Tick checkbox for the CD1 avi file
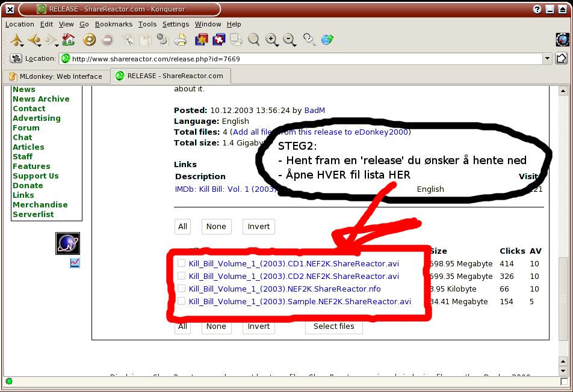 coord(181,263)
